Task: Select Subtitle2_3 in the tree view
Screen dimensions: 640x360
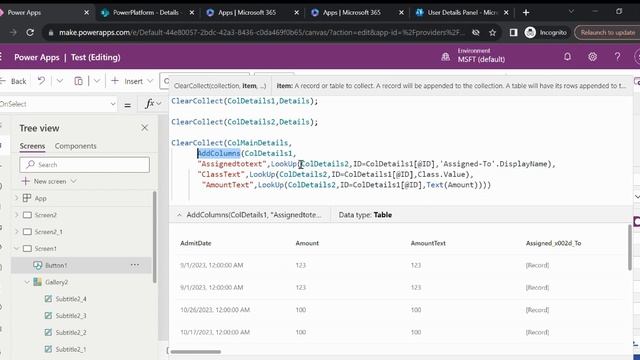Action: (x=71, y=316)
